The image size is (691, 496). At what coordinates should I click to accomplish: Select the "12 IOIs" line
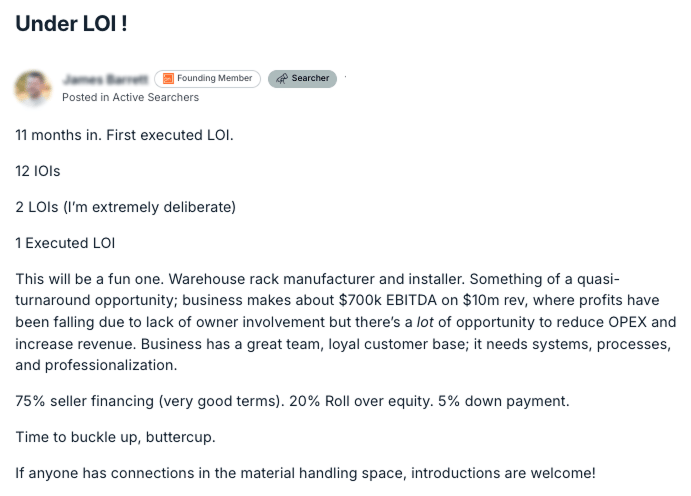tap(37, 171)
